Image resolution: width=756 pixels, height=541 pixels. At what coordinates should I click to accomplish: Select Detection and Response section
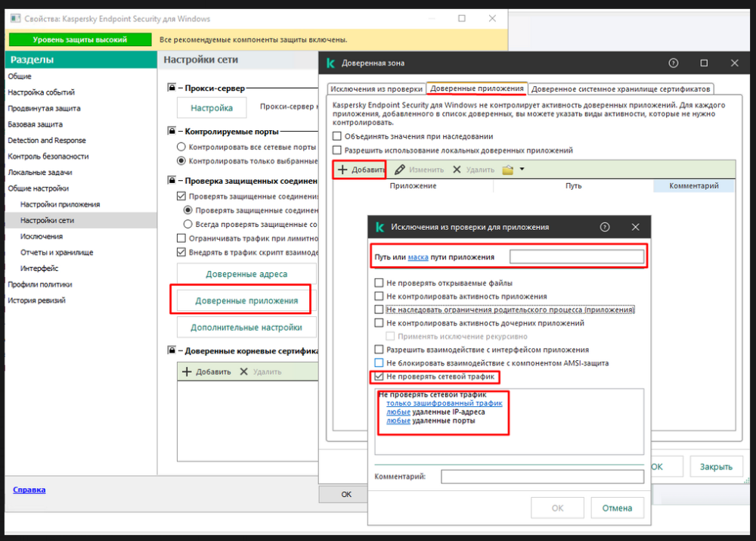point(47,140)
